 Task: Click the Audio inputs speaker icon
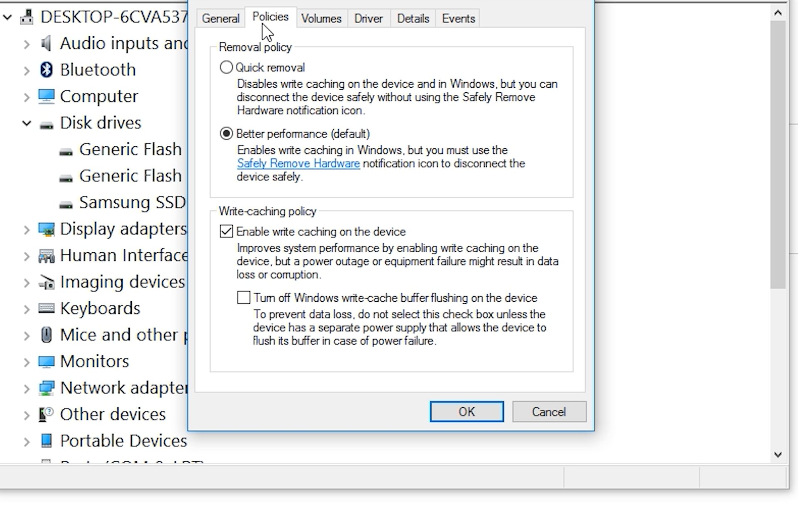46,43
